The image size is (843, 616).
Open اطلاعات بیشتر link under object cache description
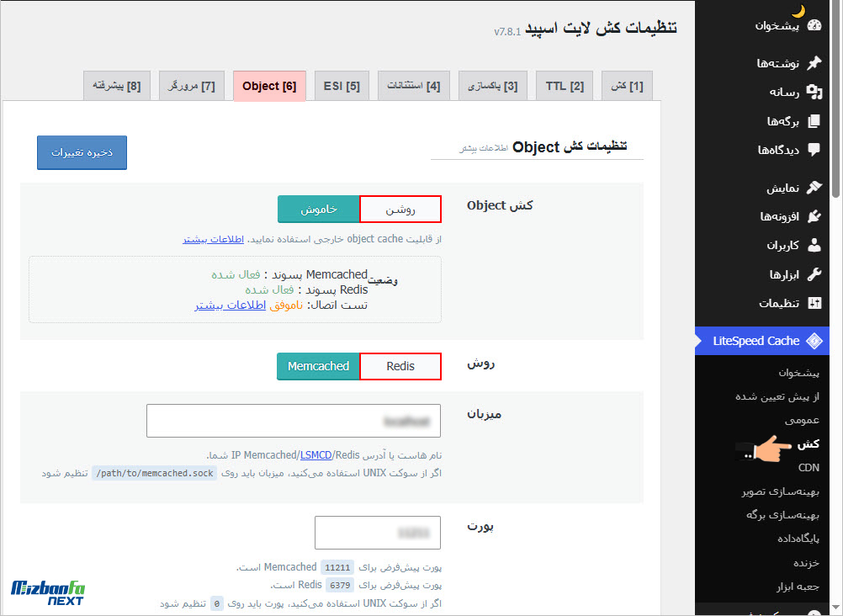pyautogui.click(x=213, y=239)
